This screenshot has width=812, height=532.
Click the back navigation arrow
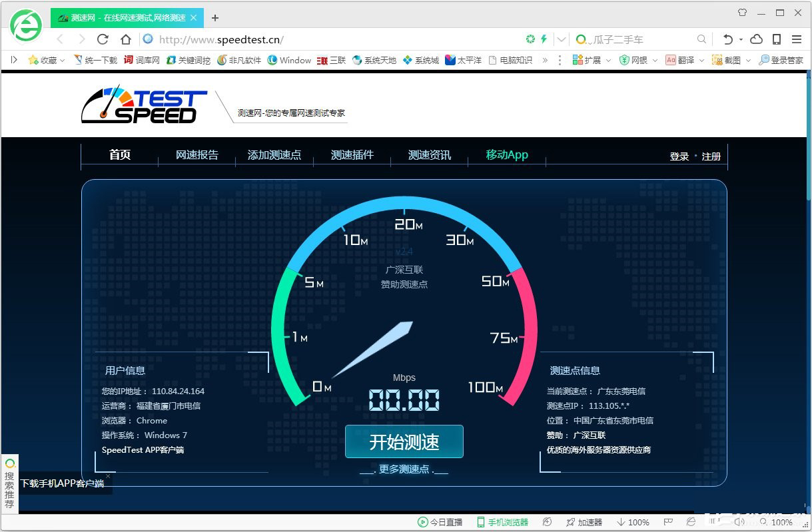point(60,39)
